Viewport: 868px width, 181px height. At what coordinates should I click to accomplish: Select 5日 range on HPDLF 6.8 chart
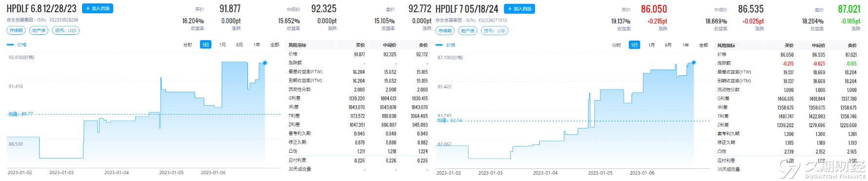pos(206,45)
